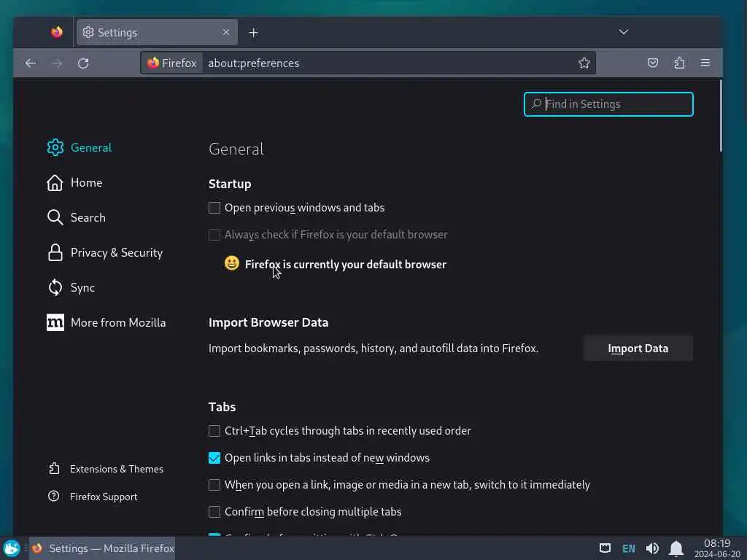Reload the current page
Viewport: 747px width, 560px height.
click(x=83, y=63)
